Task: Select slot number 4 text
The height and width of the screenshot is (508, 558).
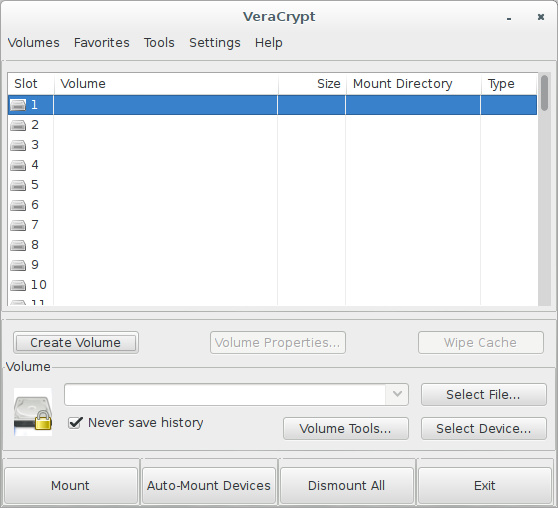Action: 35,164
